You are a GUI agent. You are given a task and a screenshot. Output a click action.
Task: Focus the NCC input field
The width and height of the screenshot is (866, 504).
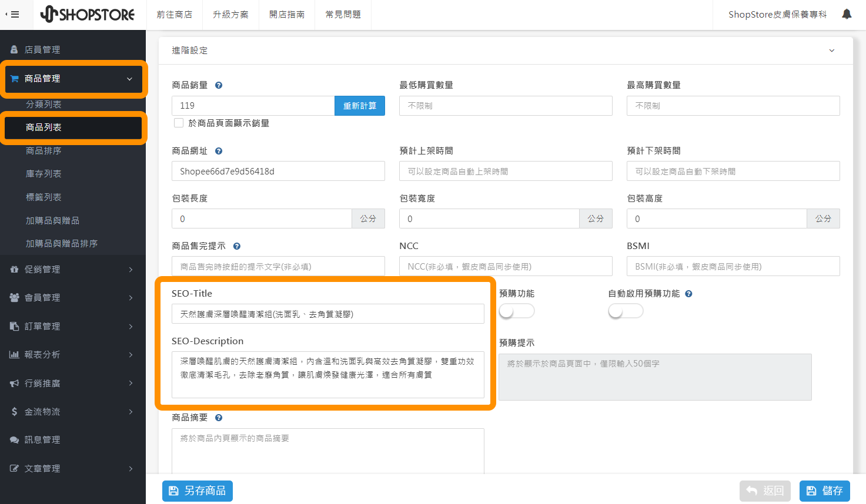coord(506,267)
